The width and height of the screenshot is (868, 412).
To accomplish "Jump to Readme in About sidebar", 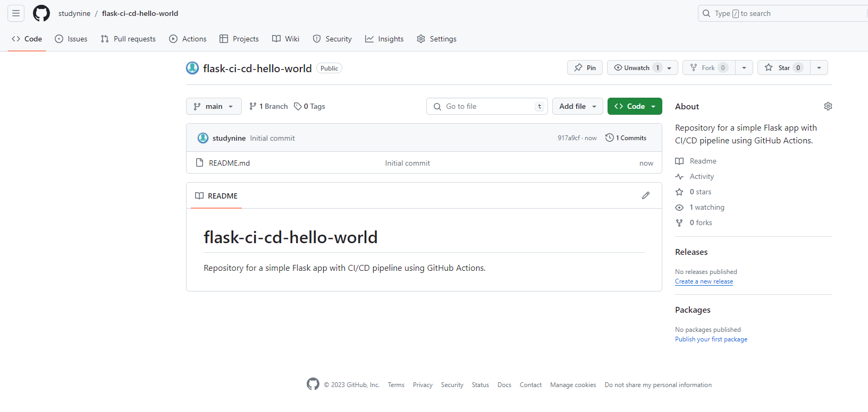I will pos(696,161).
